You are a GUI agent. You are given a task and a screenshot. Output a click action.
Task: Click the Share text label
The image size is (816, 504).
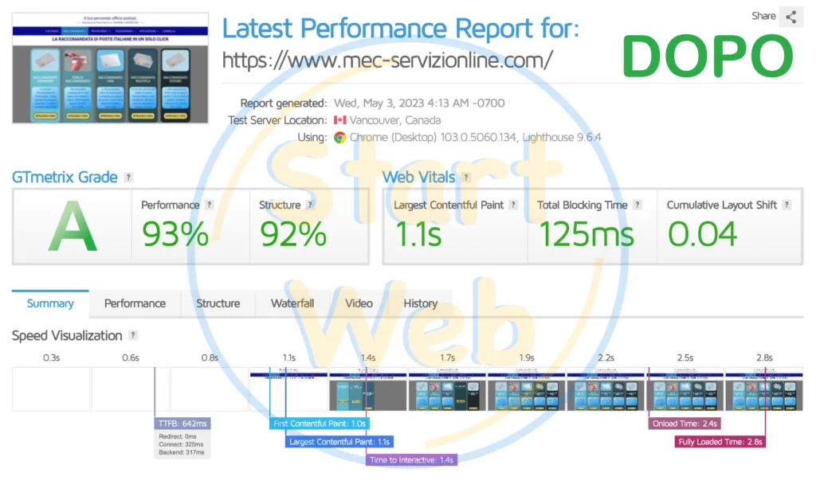click(x=763, y=16)
